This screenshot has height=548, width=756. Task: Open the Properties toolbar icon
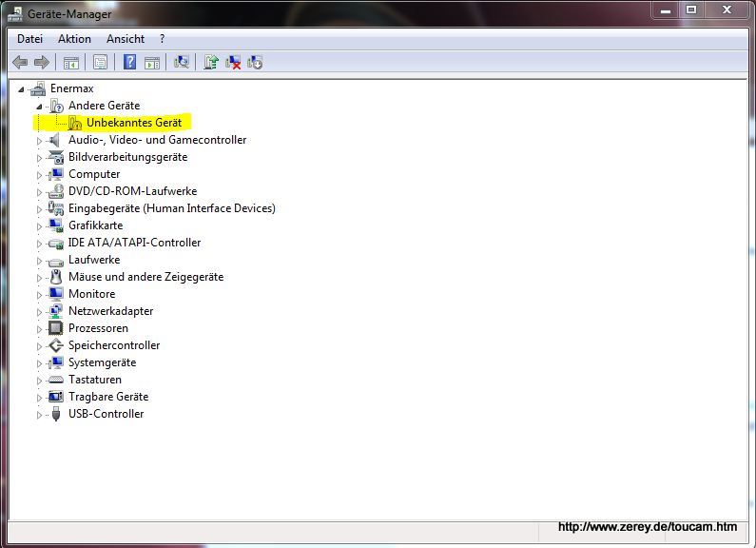pos(100,62)
